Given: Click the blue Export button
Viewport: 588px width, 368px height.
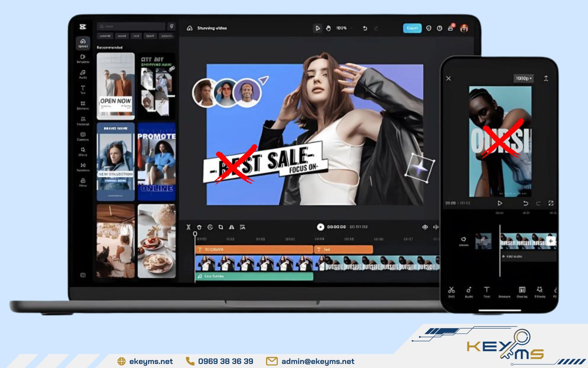Looking at the screenshot, I should click(412, 28).
